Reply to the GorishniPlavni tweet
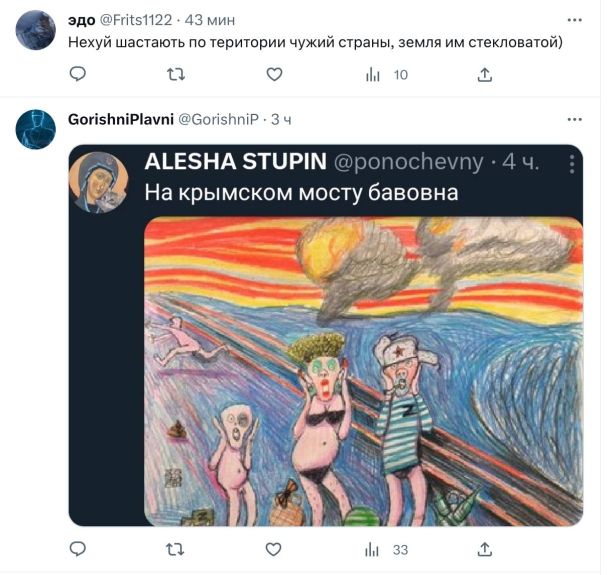 (x=77, y=549)
